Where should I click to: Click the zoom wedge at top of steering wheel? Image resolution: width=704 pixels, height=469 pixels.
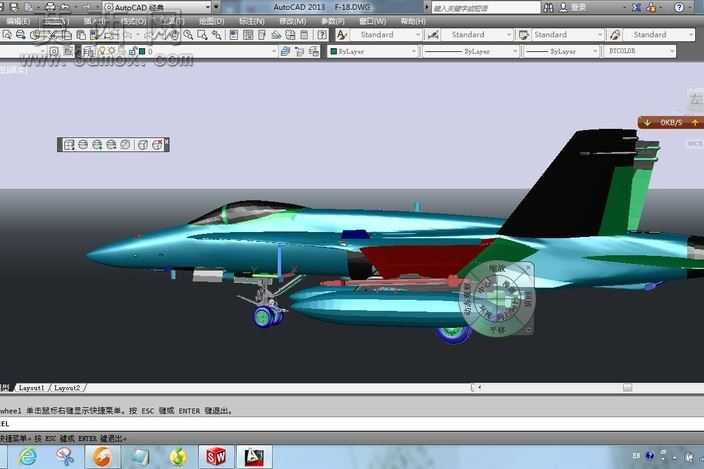497,268
